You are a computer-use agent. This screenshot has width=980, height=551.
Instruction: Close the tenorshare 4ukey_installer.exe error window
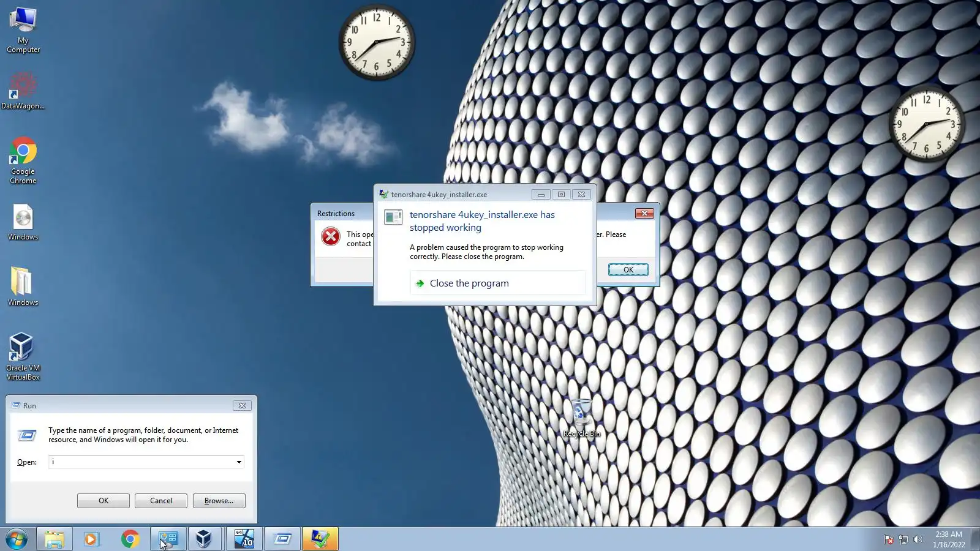pos(581,195)
